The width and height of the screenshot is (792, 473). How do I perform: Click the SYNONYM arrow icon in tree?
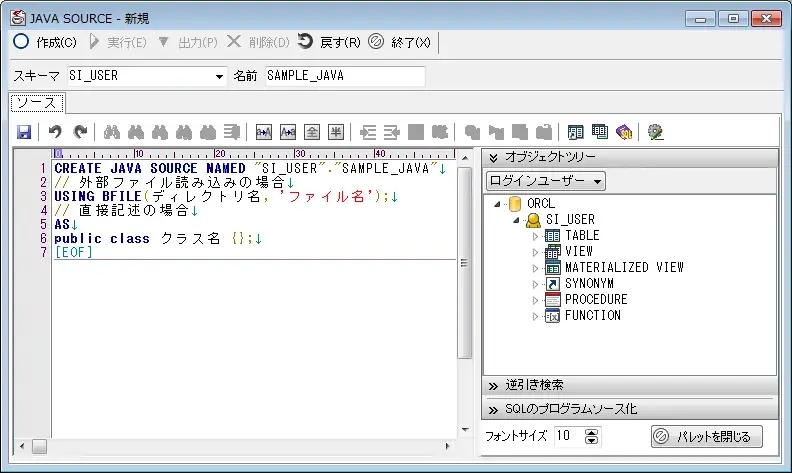coord(552,284)
